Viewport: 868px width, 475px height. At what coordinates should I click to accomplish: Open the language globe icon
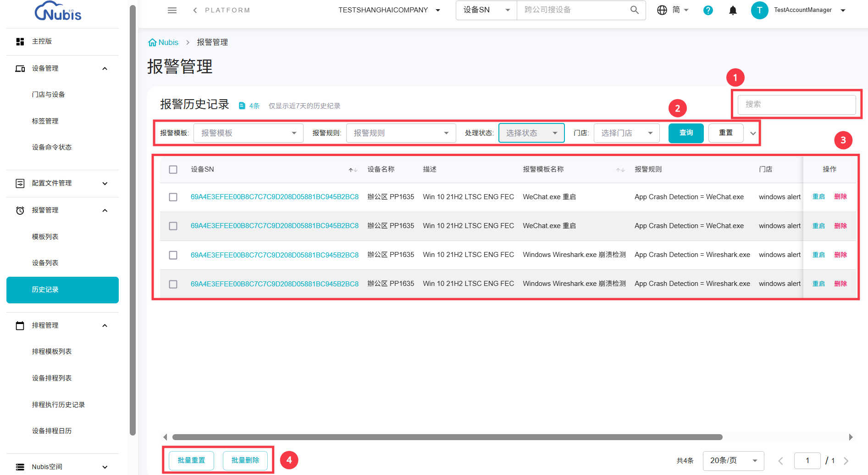(662, 10)
